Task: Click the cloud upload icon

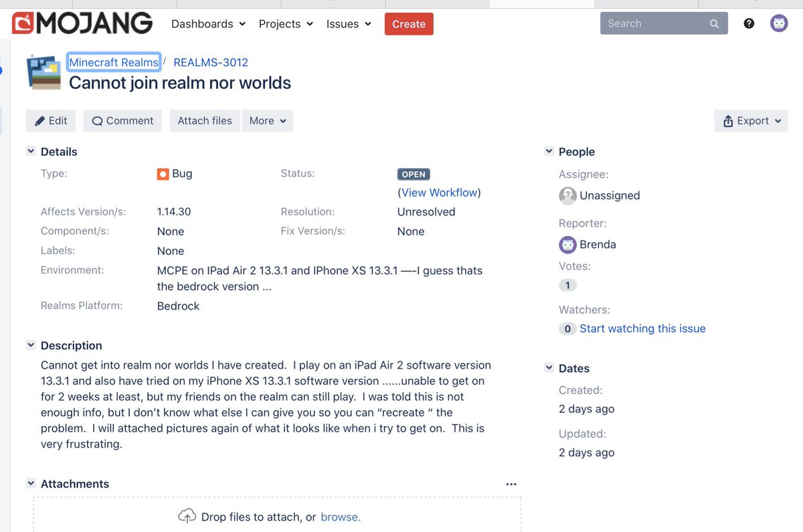Action: (x=187, y=516)
